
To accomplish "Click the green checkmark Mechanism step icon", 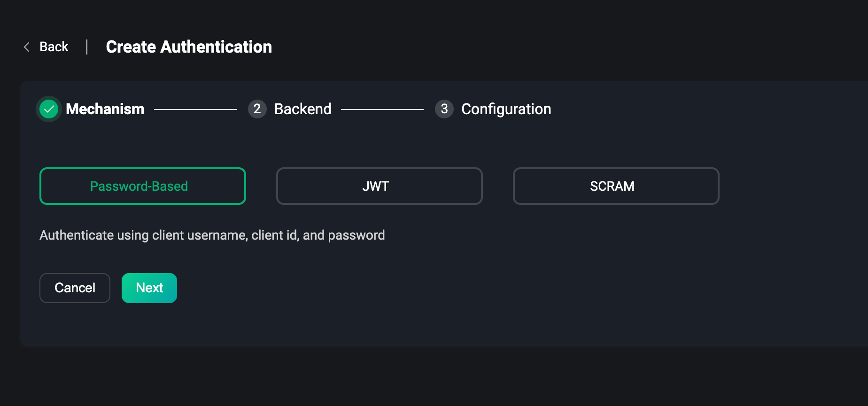I will click(x=49, y=109).
